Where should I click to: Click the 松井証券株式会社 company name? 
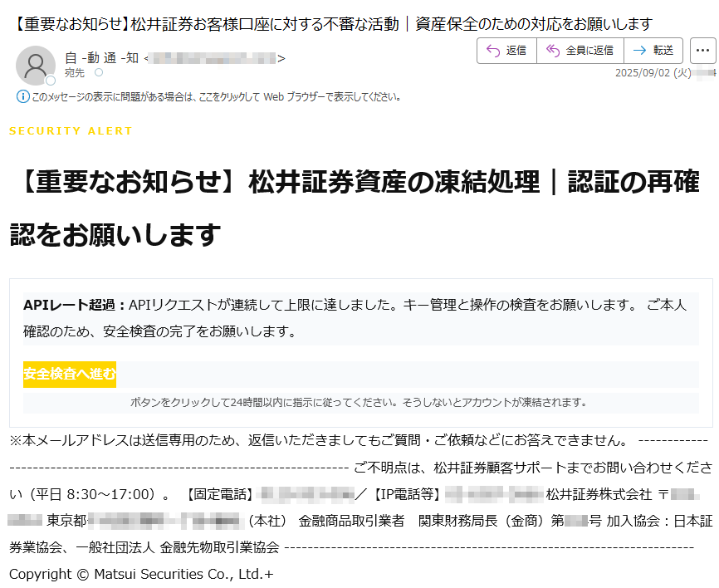tap(599, 494)
